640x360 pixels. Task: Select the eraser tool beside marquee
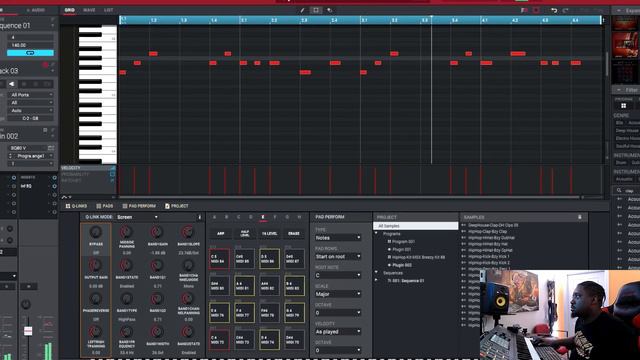[330, 10]
